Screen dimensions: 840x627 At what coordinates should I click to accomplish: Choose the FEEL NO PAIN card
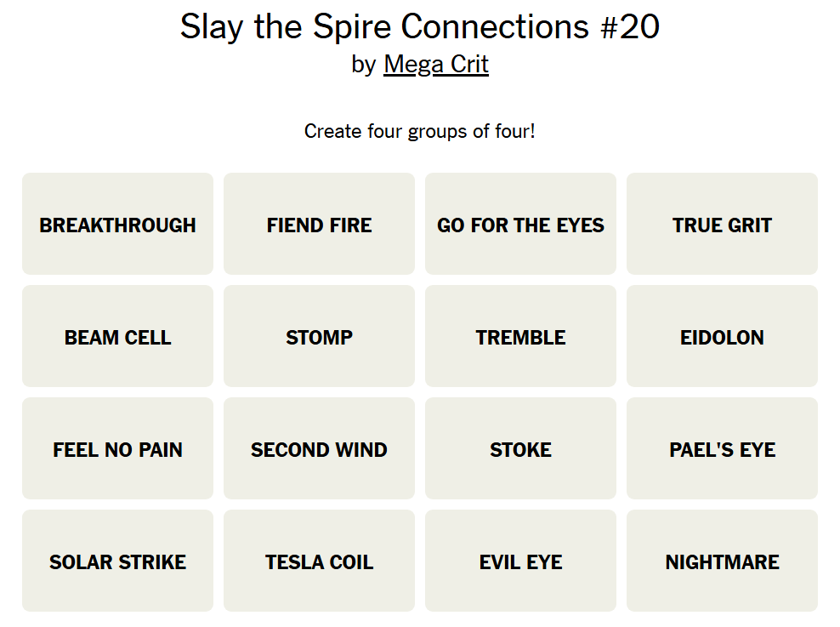click(117, 449)
